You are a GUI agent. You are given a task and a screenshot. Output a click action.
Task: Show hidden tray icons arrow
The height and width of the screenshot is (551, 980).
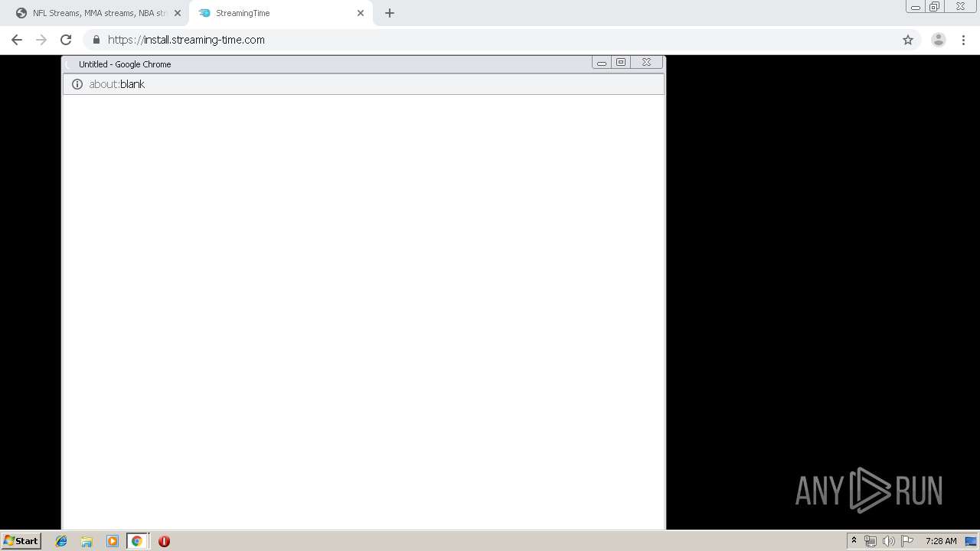coord(854,541)
